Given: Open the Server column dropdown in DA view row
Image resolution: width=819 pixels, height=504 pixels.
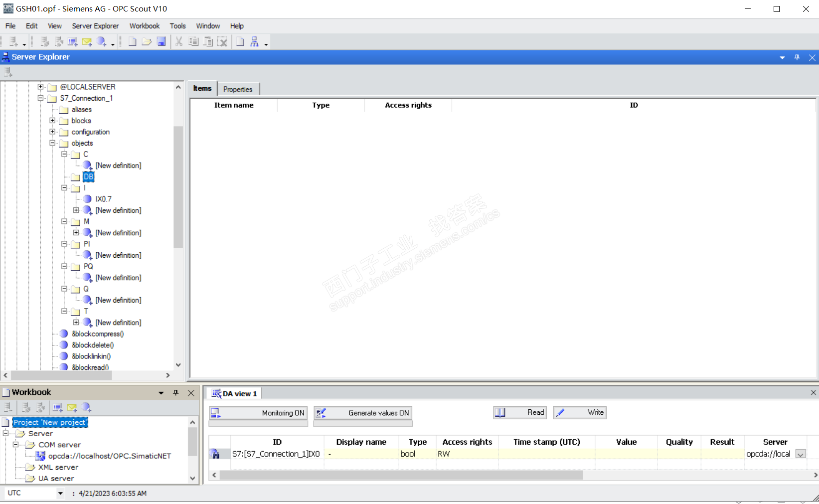Looking at the screenshot, I should [801, 454].
